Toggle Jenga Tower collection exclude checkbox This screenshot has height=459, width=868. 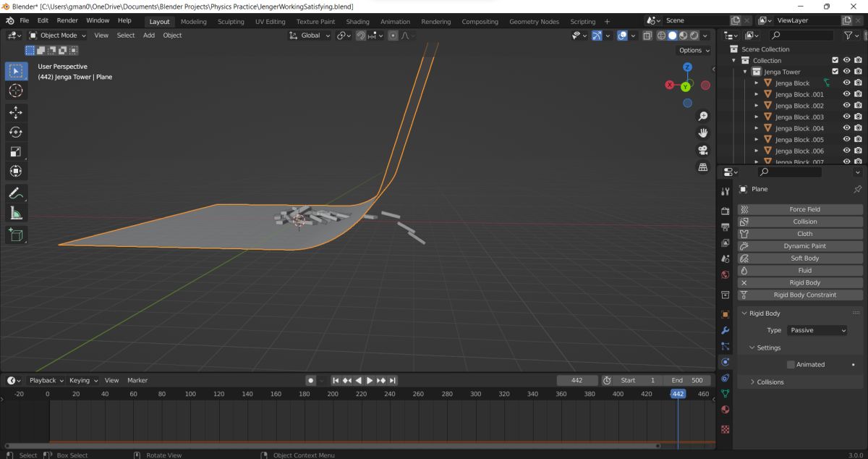(x=835, y=72)
